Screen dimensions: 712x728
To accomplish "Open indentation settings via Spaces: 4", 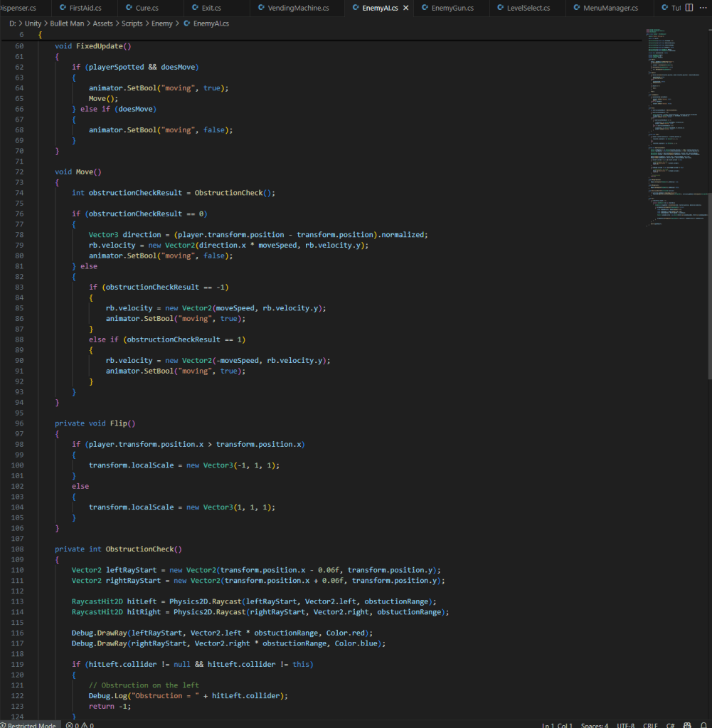I will point(594,725).
